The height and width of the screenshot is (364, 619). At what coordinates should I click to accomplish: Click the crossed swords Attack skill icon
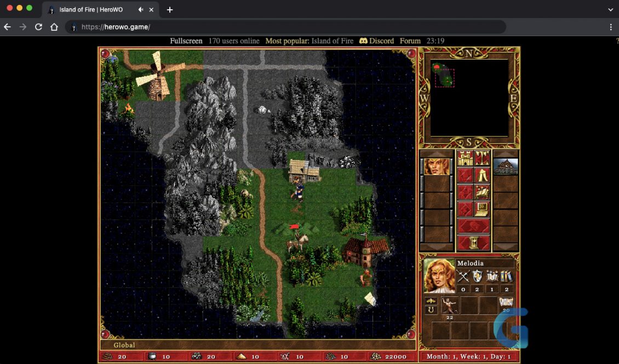tap(463, 276)
